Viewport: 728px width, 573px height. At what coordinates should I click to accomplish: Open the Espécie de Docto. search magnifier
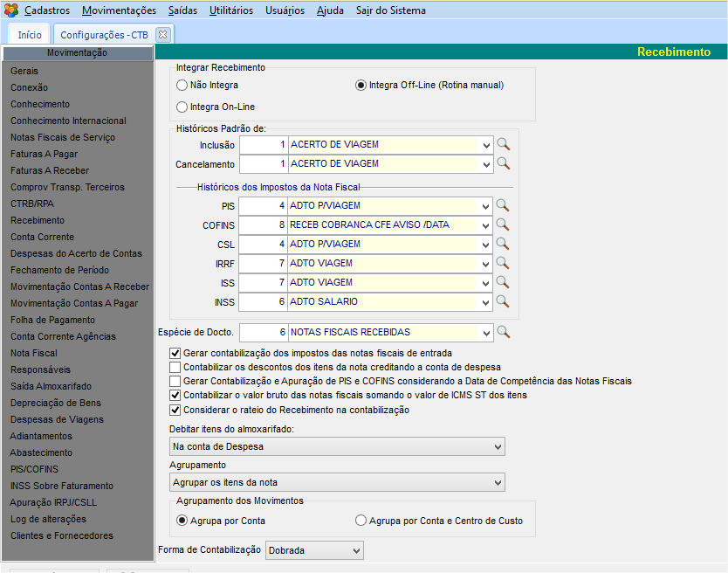click(x=504, y=332)
